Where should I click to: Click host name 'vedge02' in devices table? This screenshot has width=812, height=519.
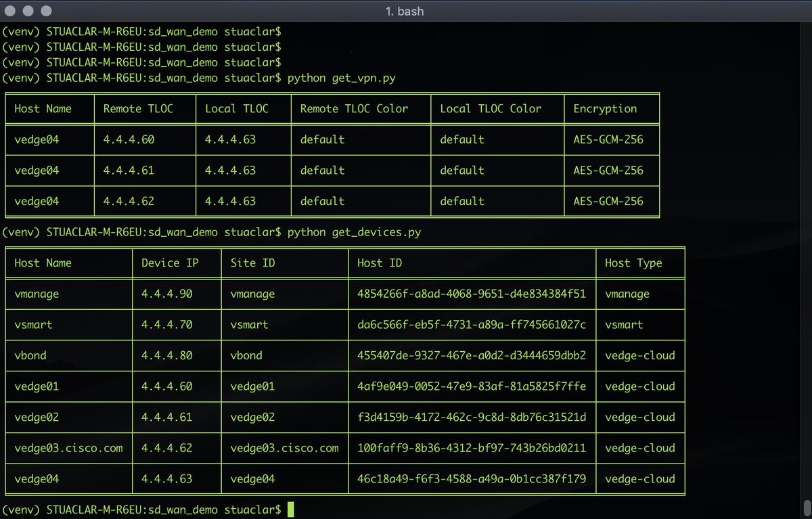[37, 417]
